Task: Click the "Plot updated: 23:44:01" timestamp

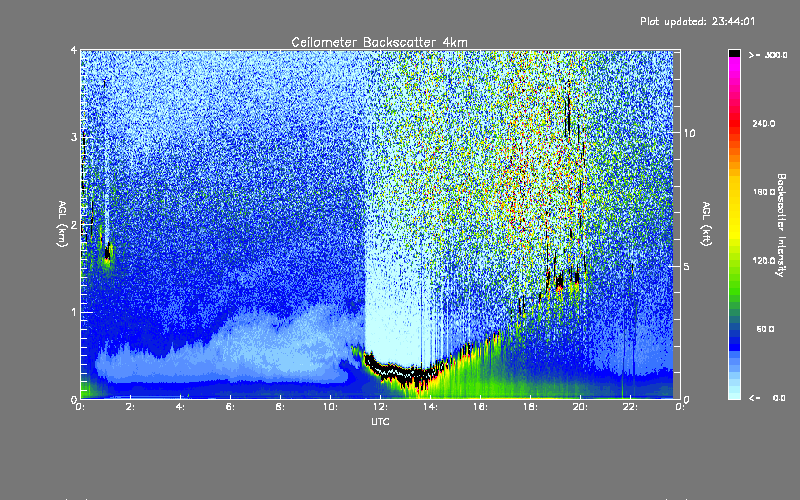Action: click(697, 21)
